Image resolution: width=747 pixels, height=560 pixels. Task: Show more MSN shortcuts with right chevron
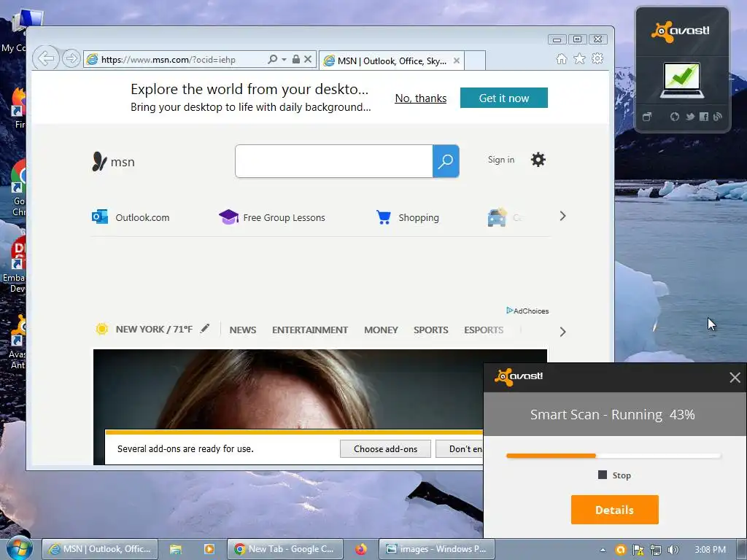(562, 216)
